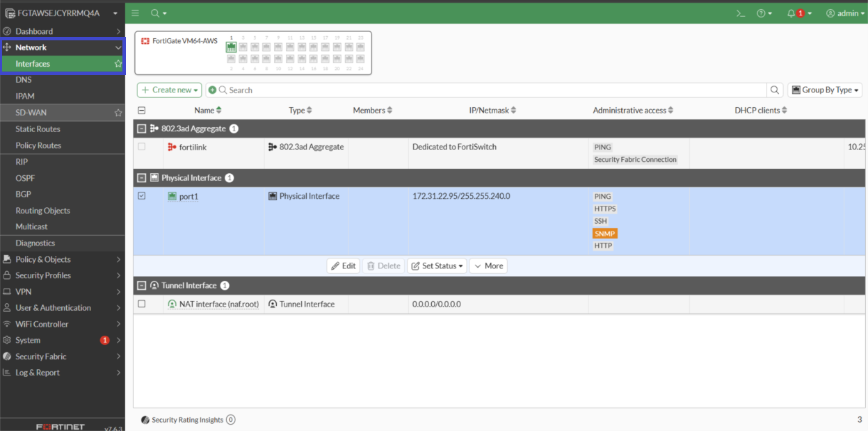Select DNS in sidebar
This screenshot has width=868, height=431.
(24, 80)
